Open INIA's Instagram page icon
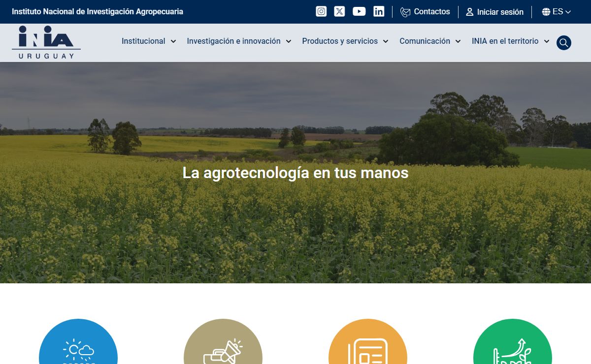591x364 pixels. (321, 11)
